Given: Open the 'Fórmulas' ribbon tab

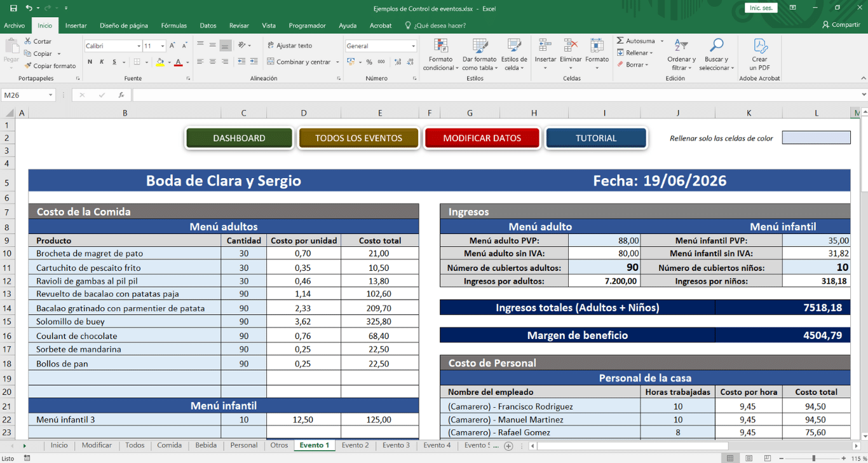Looking at the screenshot, I should [173, 25].
